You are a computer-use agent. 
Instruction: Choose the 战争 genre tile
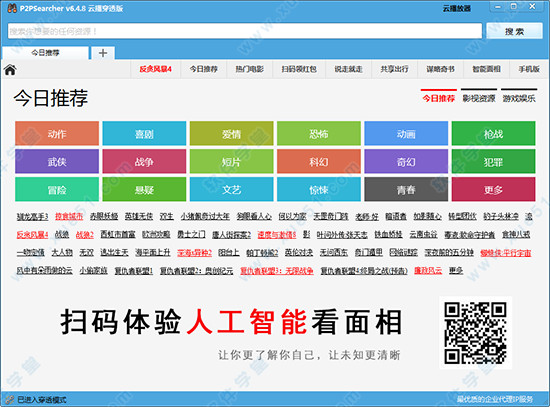pos(144,161)
